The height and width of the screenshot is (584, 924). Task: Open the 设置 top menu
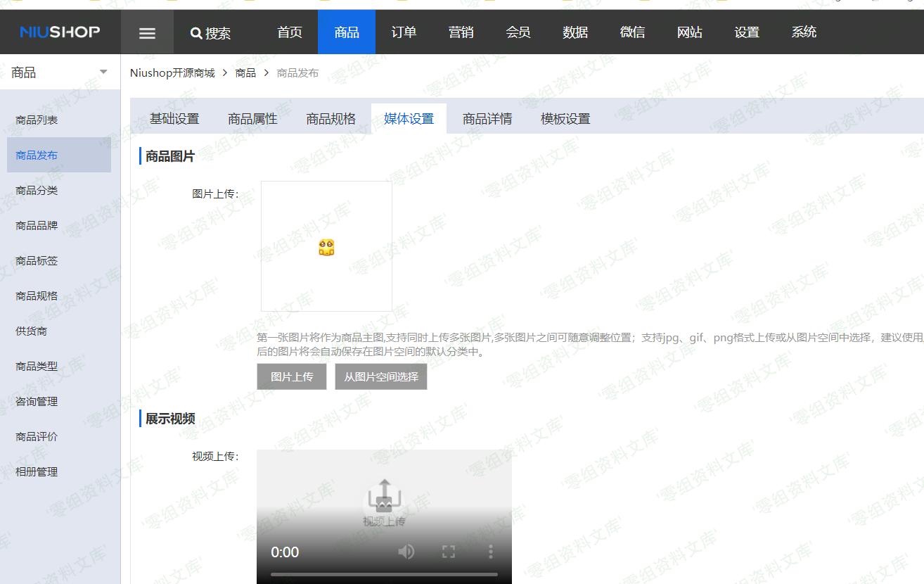[747, 32]
